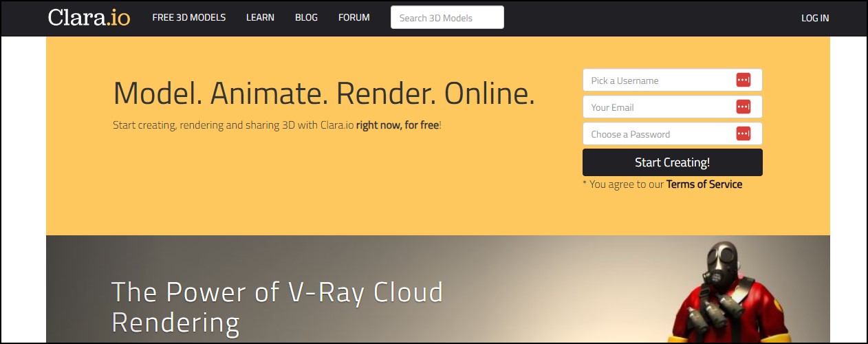Open the Terms of Service link
868x344 pixels.
(x=704, y=184)
